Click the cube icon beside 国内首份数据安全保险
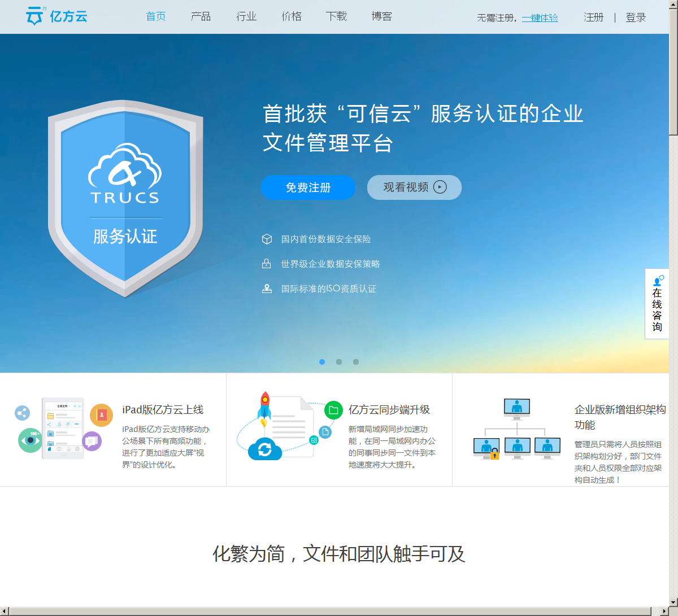 [267, 239]
